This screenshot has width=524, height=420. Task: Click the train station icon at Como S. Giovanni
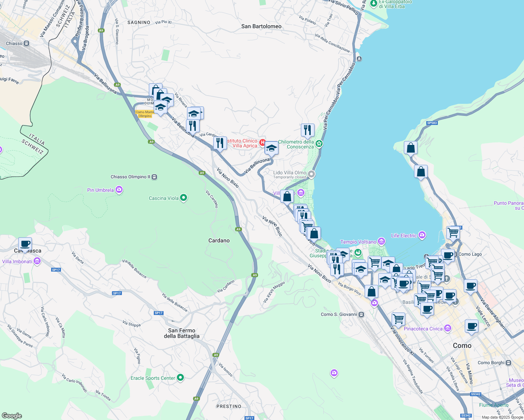(x=361, y=314)
